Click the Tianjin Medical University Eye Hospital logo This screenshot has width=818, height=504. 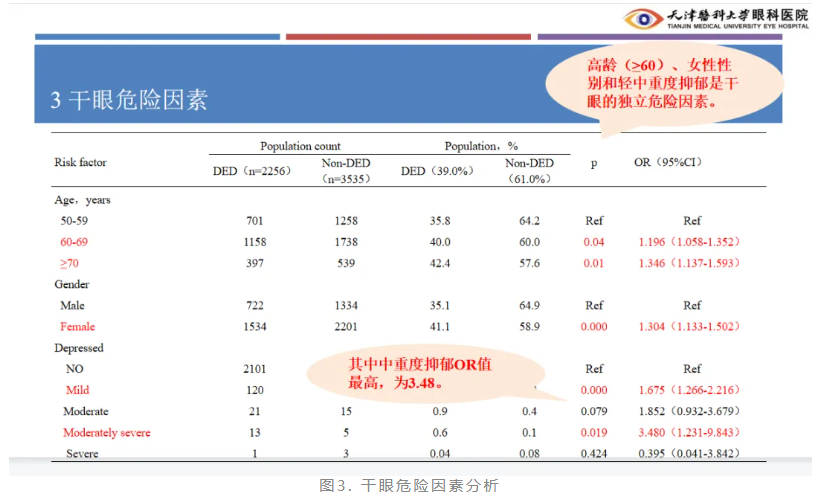(713, 18)
